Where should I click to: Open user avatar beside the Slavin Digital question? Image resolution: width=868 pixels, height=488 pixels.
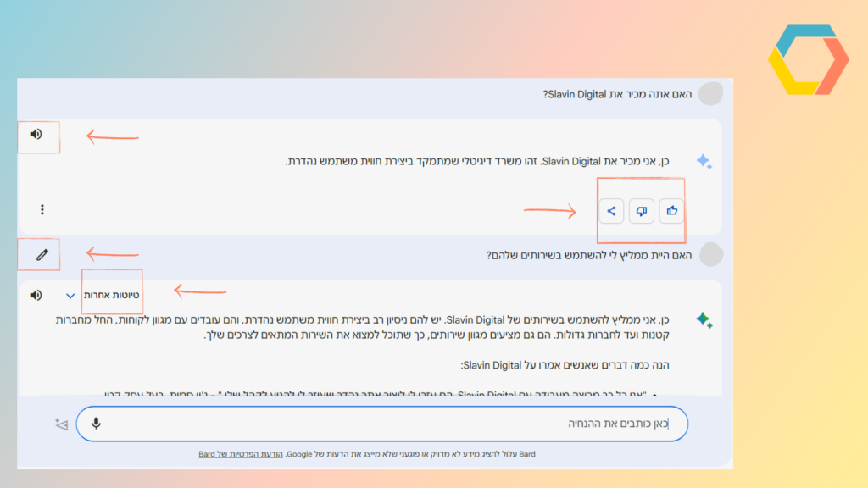click(x=710, y=94)
